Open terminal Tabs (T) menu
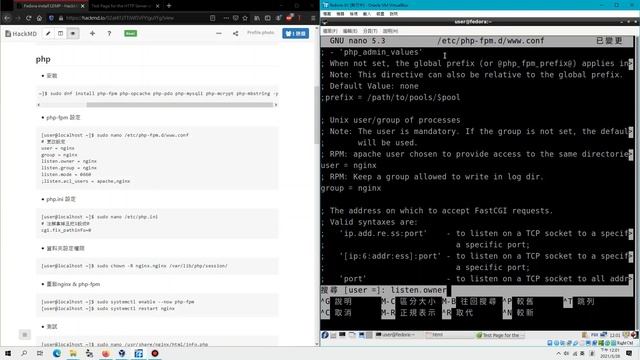 pyautogui.click(x=370, y=31)
